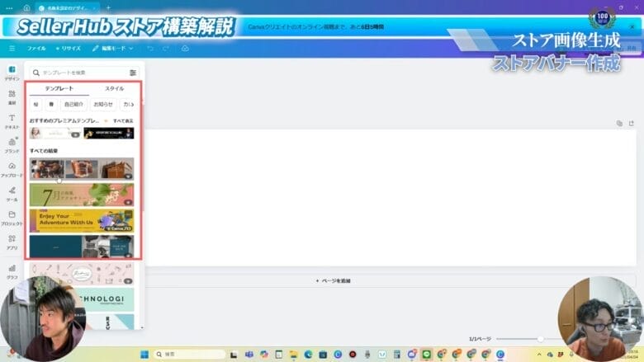Choose the pink doodle pattern template
The image size is (644, 362).
[x=82, y=274]
